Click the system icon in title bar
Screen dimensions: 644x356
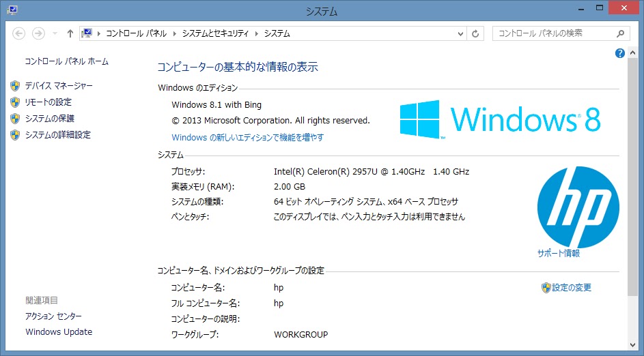(x=12, y=10)
